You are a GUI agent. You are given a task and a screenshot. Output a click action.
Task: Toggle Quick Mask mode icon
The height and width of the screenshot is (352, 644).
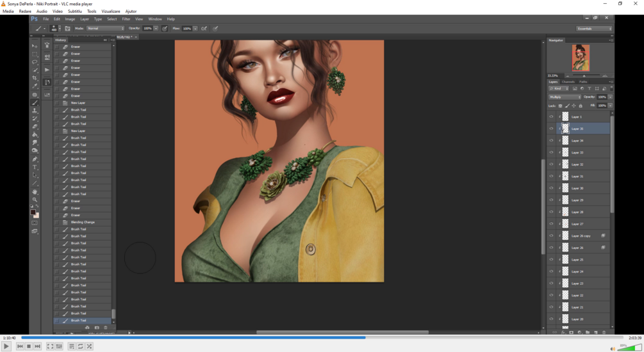(35, 223)
